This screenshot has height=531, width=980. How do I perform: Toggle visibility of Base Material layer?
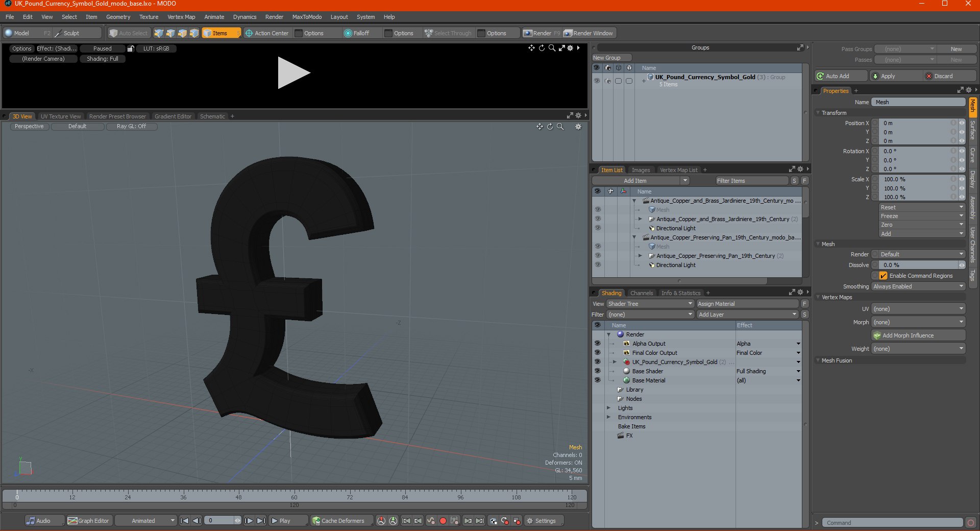click(x=597, y=380)
